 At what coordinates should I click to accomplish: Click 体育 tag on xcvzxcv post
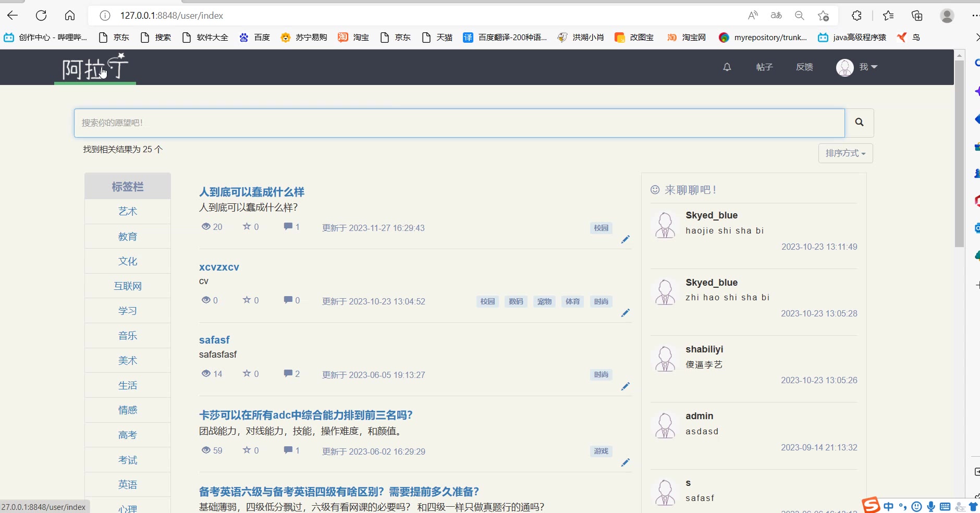(572, 301)
